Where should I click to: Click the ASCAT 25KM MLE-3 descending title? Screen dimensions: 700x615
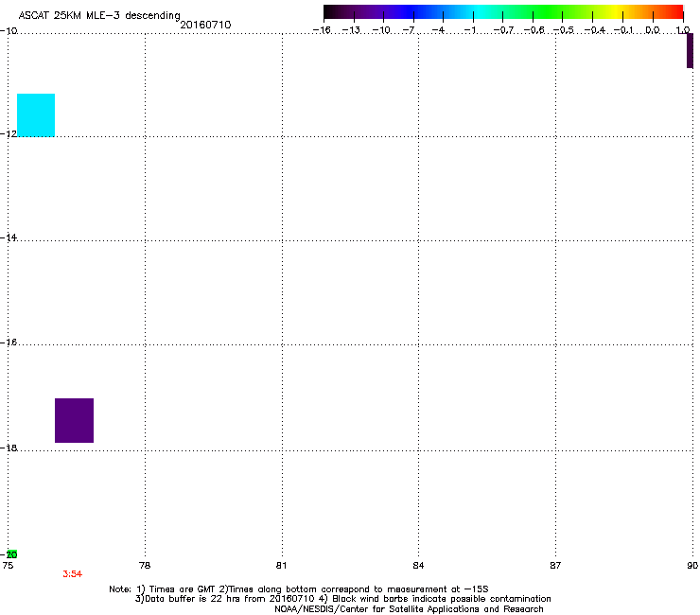(99, 16)
